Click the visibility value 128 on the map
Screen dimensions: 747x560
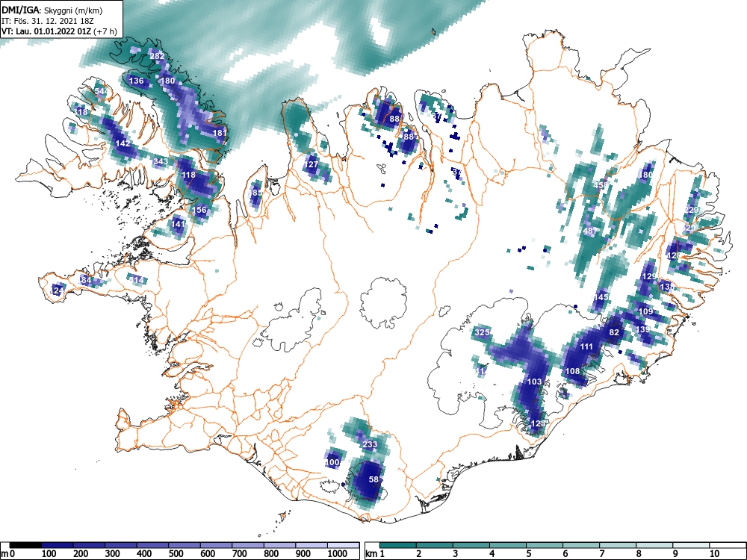674,255
